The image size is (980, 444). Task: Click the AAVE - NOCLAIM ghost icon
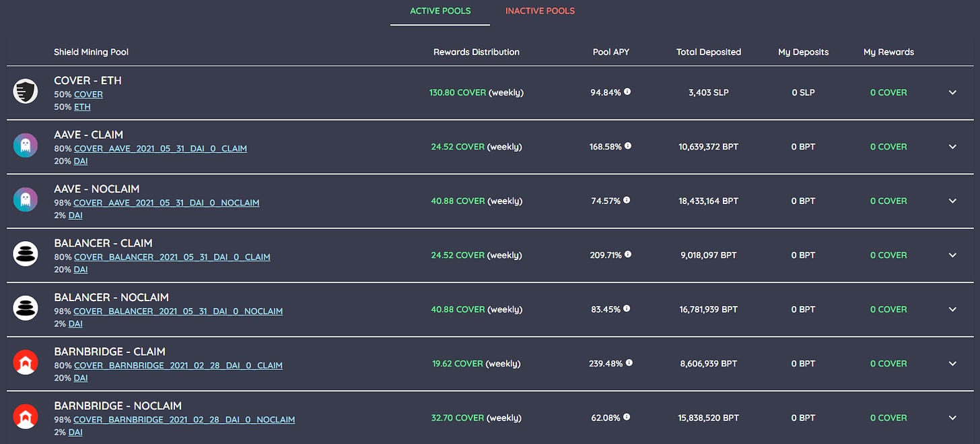pos(26,200)
